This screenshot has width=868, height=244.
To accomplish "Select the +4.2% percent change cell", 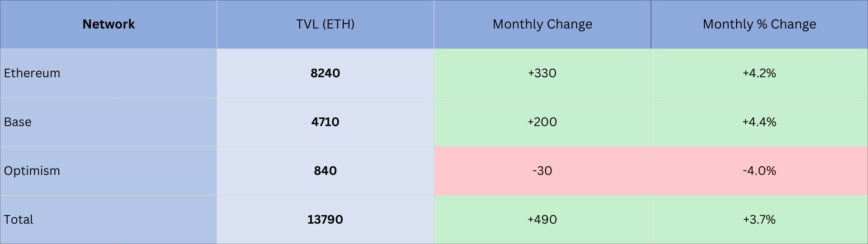I will click(759, 73).
